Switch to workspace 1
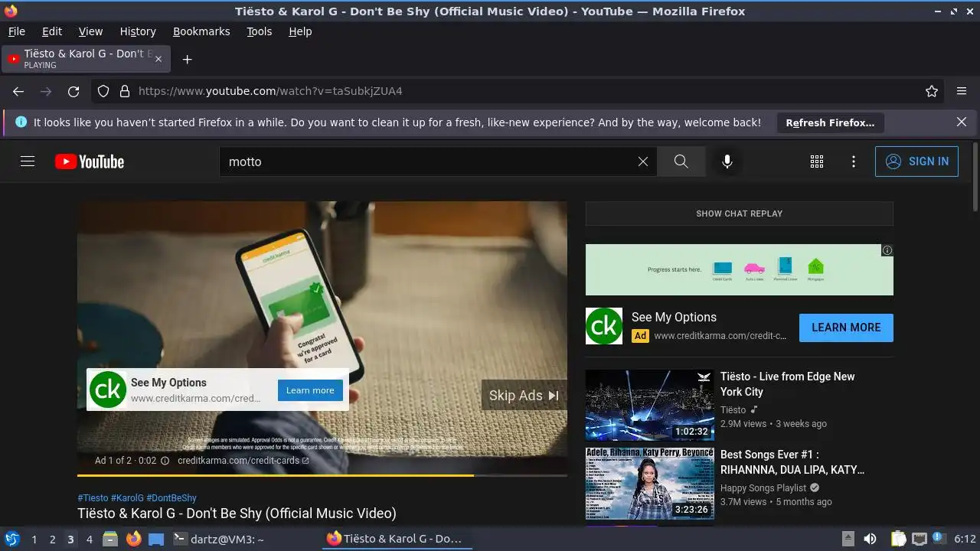 (x=34, y=540)
